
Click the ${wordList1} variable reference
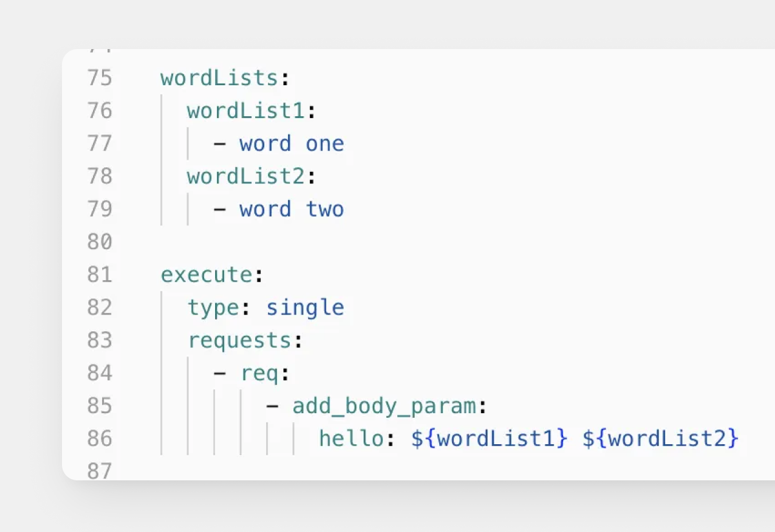[489, 440]
